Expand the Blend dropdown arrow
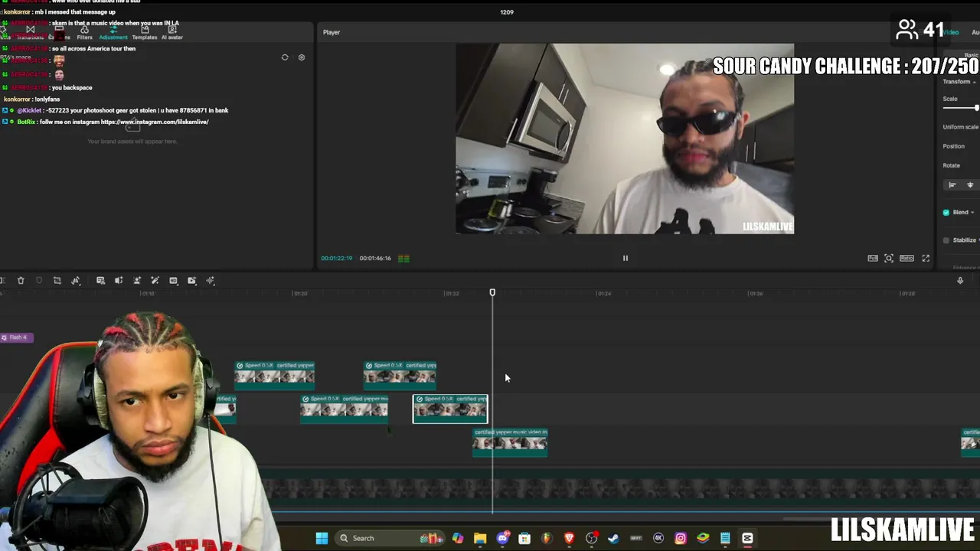Viewport: 980px width, 551px height. tap(972, 212)
